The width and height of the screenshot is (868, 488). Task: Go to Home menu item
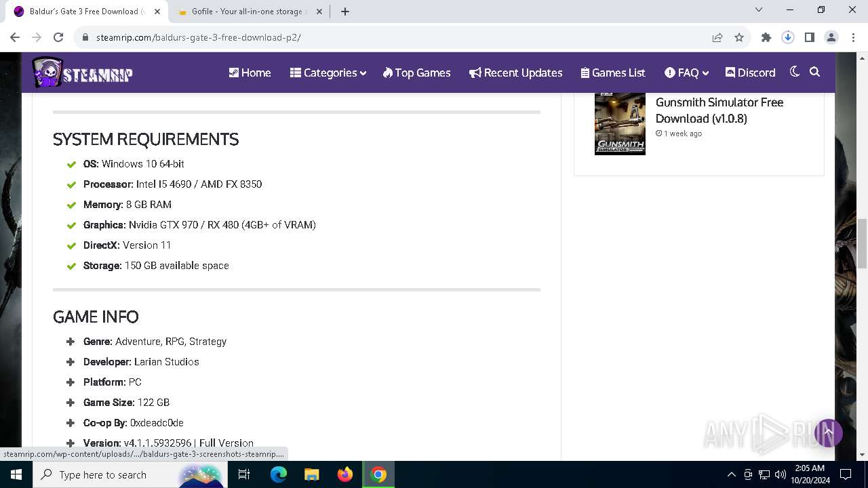[250, 73]
